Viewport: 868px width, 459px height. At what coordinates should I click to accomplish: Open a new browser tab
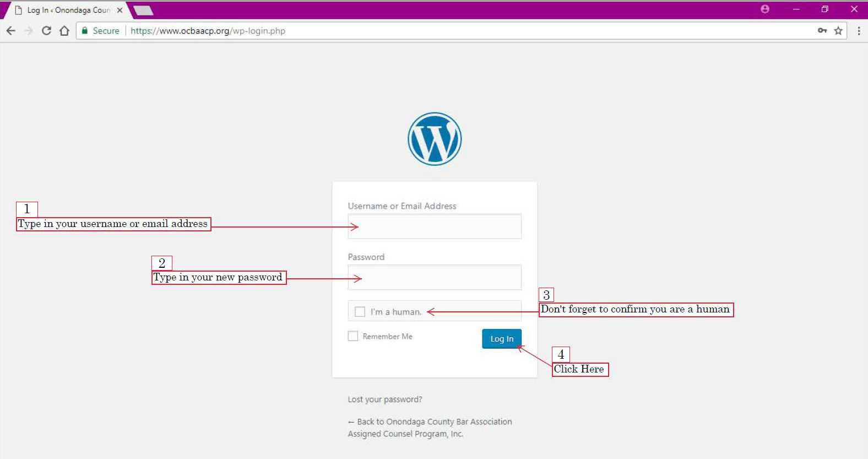143,10
